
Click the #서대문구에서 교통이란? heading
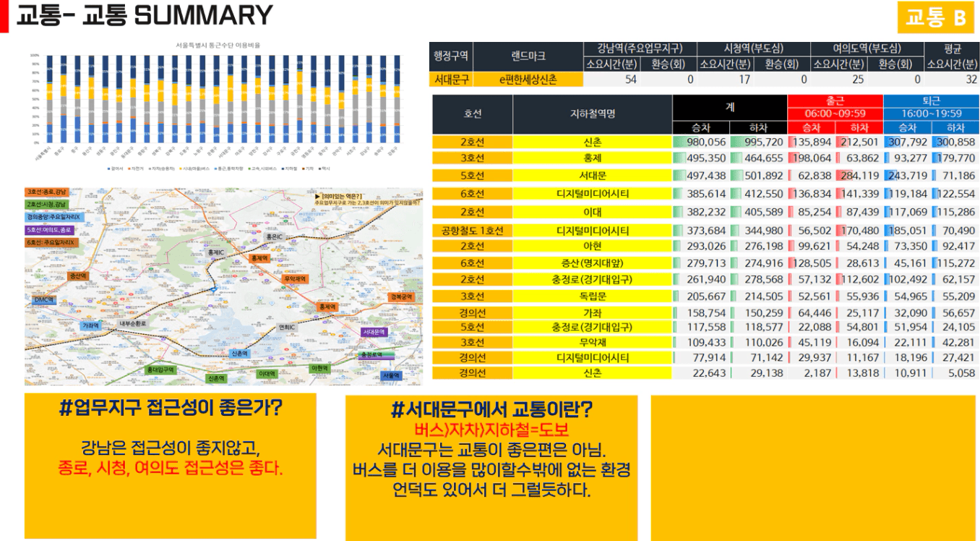491,410
